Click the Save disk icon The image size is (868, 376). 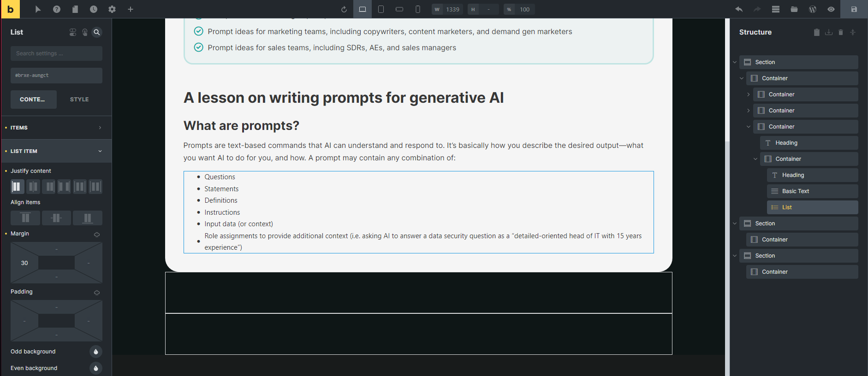pyautogui.click(x=854, y=9)
